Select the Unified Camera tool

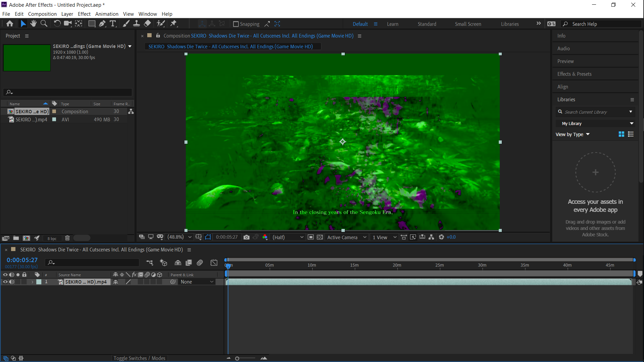point(68,24)
